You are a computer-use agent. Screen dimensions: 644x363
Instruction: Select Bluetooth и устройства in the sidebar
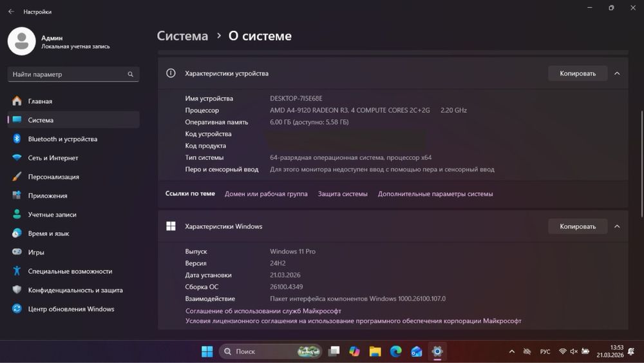pyautogui.click(x=73, y=139)
